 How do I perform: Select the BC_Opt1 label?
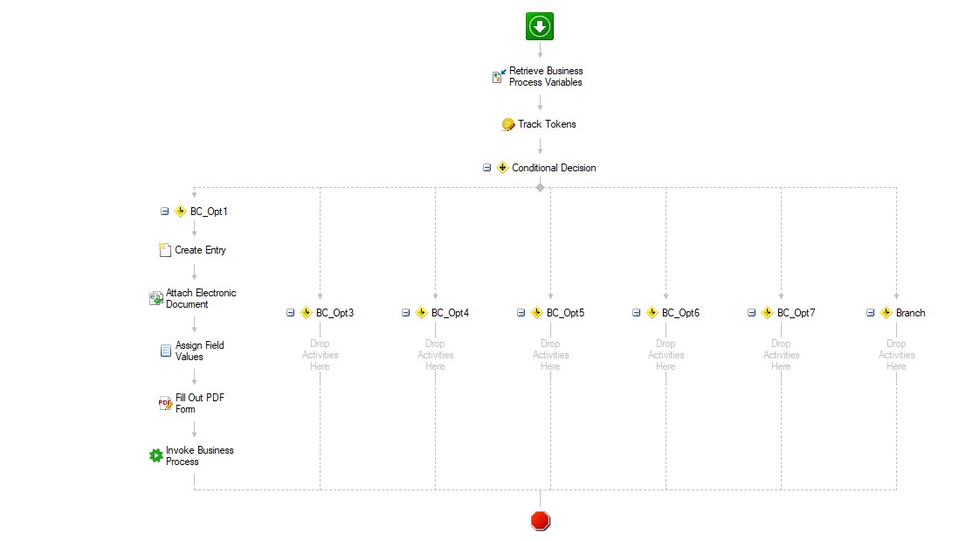(209, 212)
